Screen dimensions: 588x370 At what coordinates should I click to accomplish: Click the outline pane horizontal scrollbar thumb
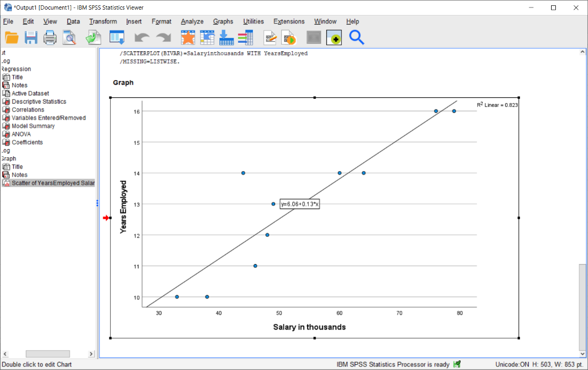[x=48, y=354]
